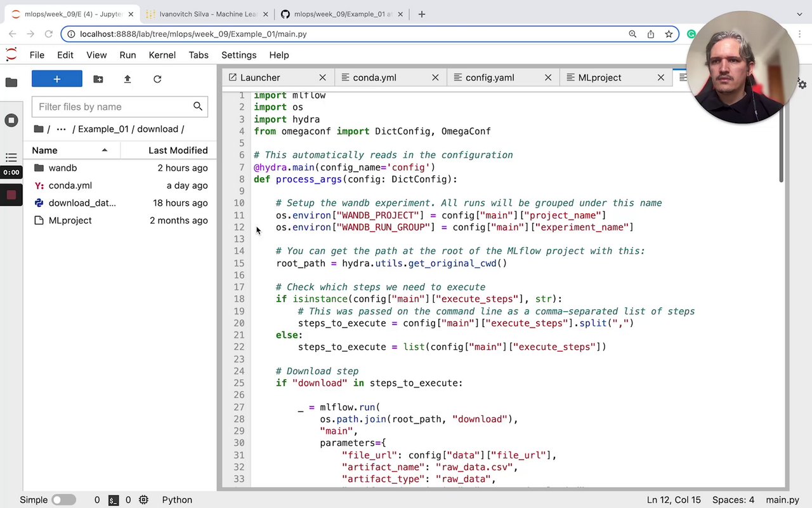This screenshot has width=812, height=508.
Task: Close the config.yaml editor tab
Action: tap(548, 77)
